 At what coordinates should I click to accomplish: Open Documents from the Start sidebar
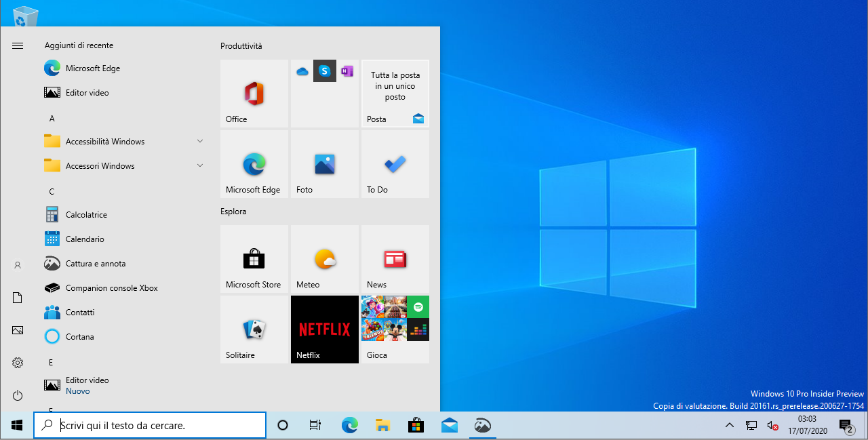click(x=18, y=298)
